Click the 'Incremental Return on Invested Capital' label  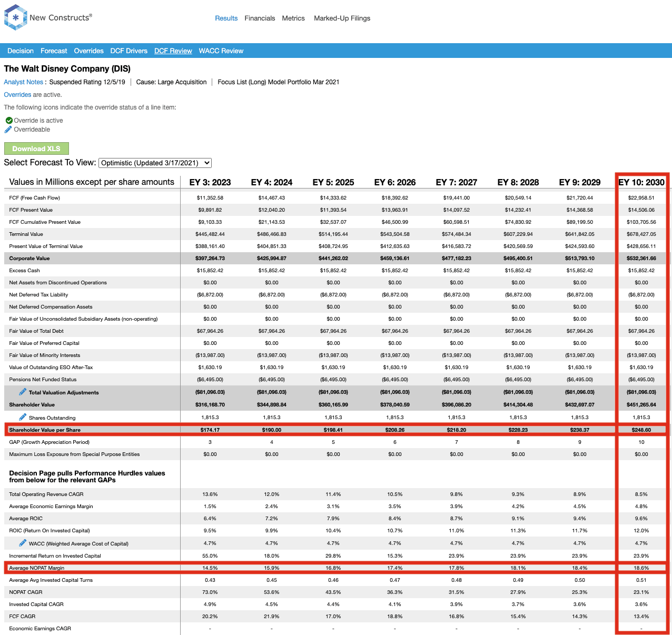pos(55,556)
